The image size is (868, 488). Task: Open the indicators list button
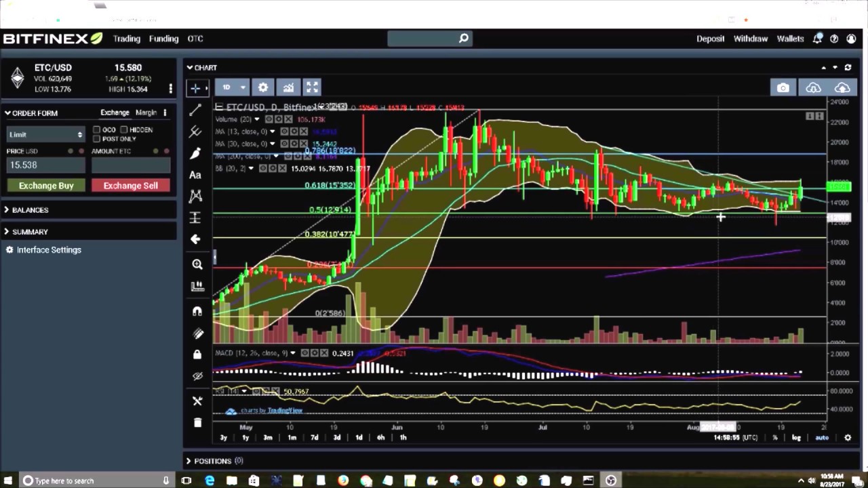(288, 87)
